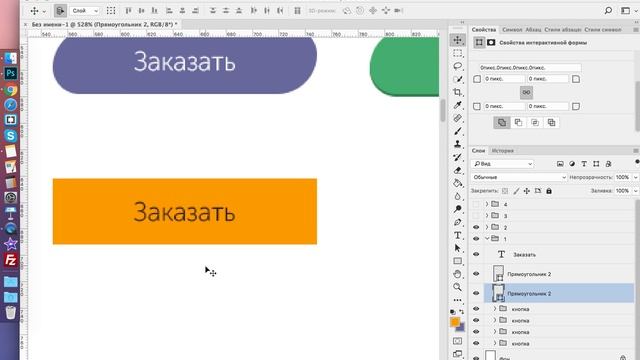Select the Subtract Front Shape operation
The image size is (640, 360).
point(518,122)
